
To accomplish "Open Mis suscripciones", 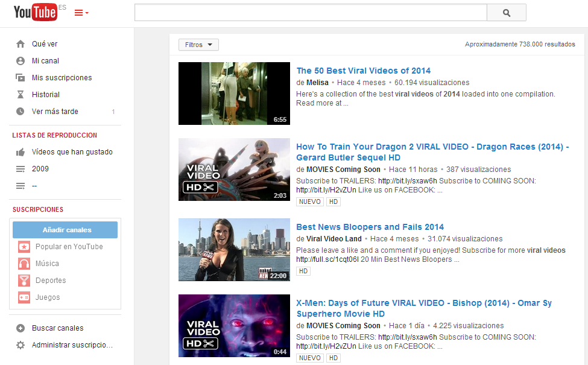I will [x=62, y=78].
